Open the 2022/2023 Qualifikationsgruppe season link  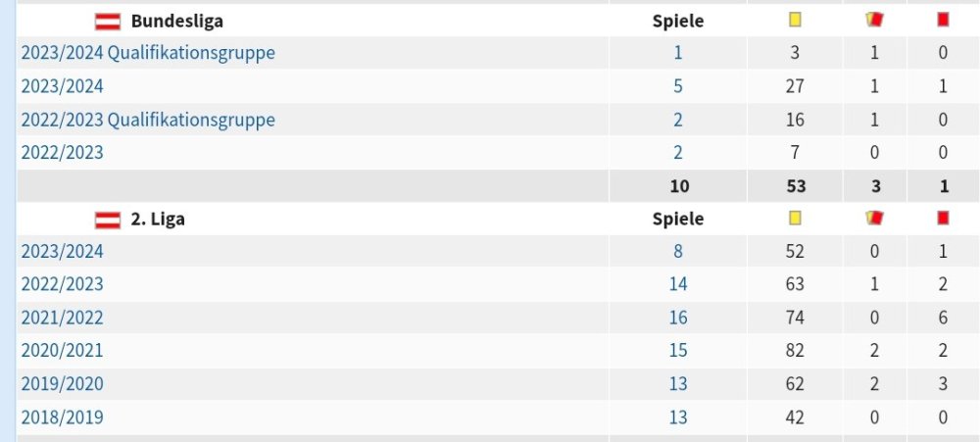(148, 120)
